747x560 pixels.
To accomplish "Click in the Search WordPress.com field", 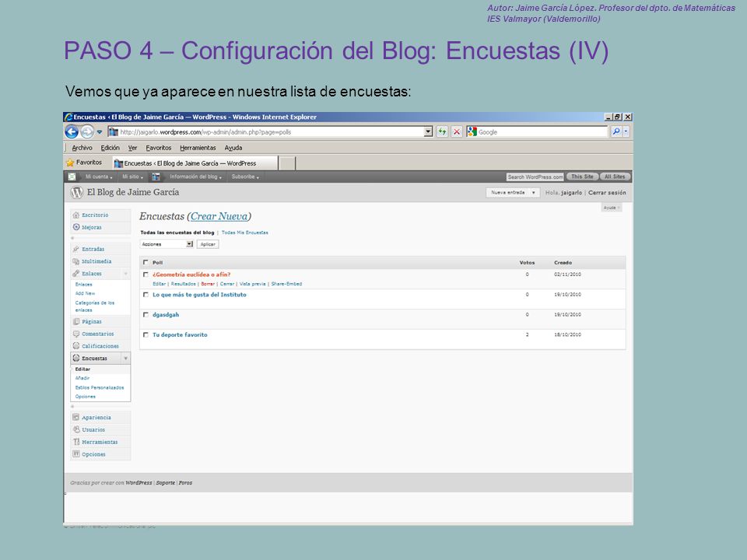I will [x=535, y=177].
